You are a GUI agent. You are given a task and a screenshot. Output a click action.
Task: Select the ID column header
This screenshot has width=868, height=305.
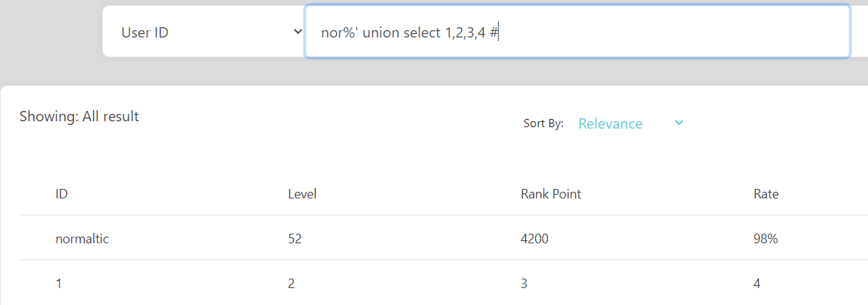point(62,194)
